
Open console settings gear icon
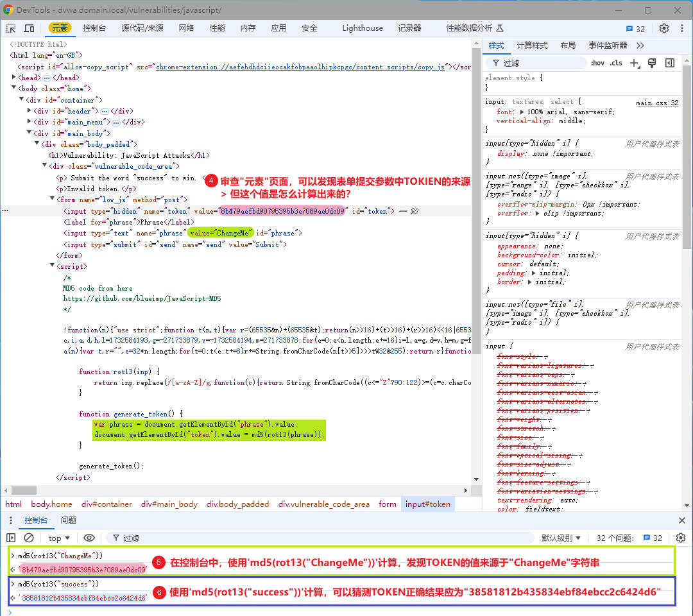pos(681,538)
